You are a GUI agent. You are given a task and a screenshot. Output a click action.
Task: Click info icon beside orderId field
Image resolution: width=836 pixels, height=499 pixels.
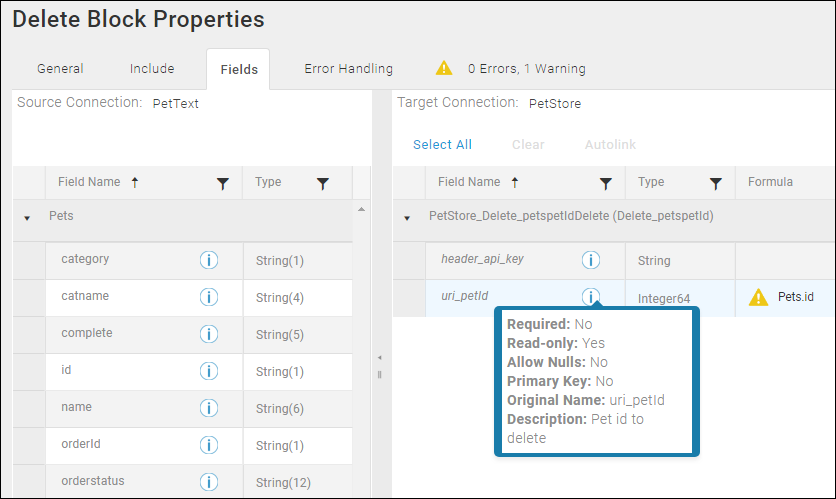click(209, 445)
